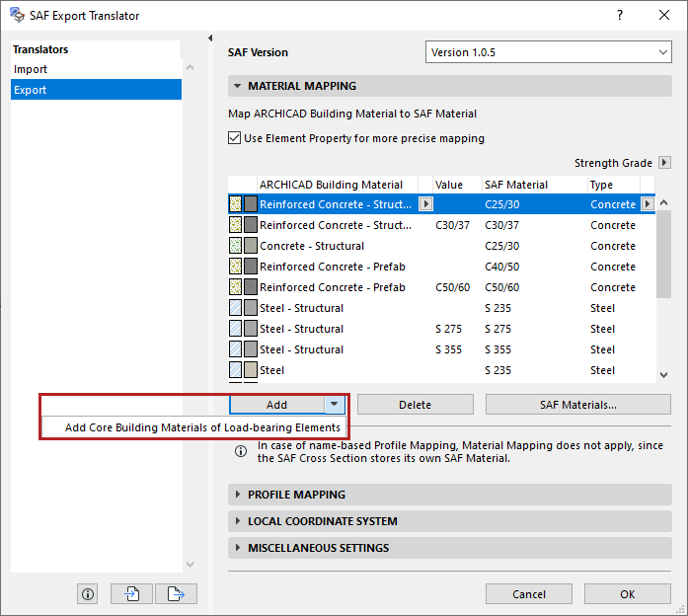Open building material arrow in selected row
Image resolution: width=688 pixels, height=616 pixels.
click(x=425, y=204)
